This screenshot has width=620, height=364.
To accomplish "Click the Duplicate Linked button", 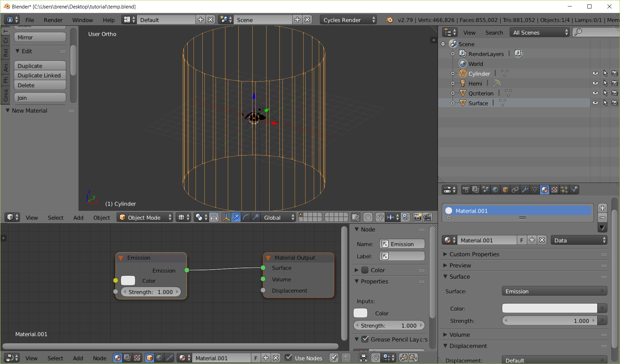I will click(40, 75).
